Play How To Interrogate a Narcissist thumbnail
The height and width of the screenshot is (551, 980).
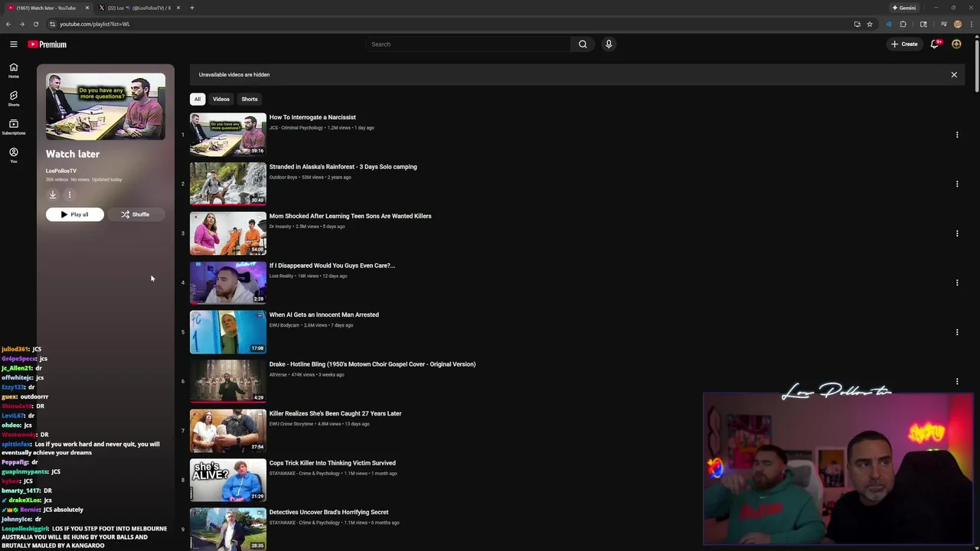(x=228, y=134)
